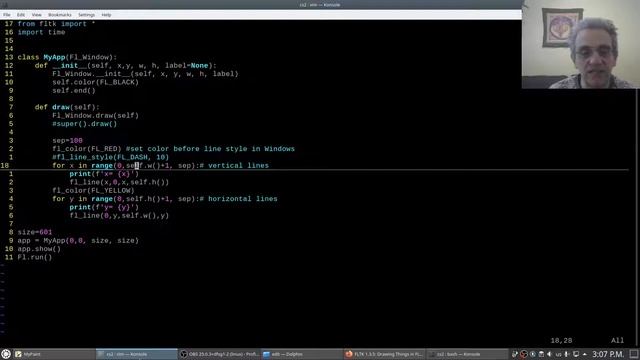
Task: Click the '#super().draw()' comment line
Action: [x=84, y=124]
